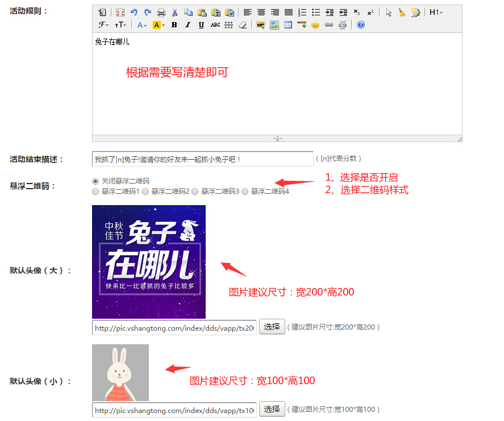
Task: Choose the 悬浮二维码3 style
Action: pos(195,191)
